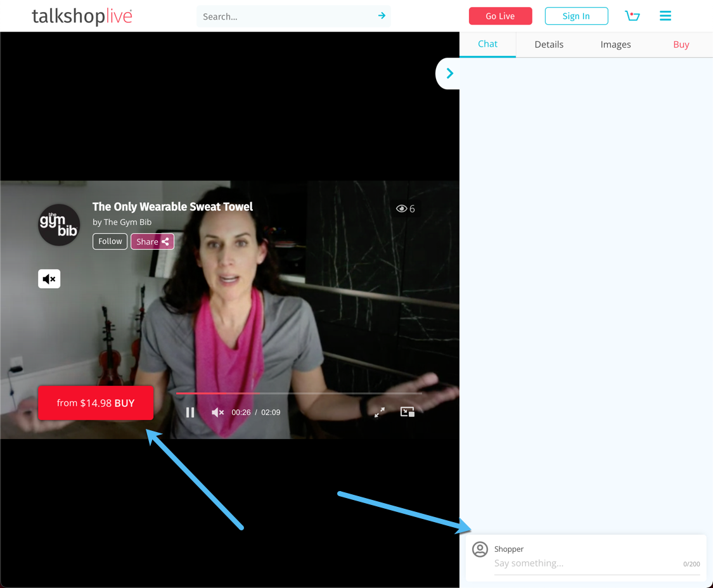The width and height of the screenshot is (713, 588).
Task: Check the viewer count eye icon
Action: click(402, 208)
